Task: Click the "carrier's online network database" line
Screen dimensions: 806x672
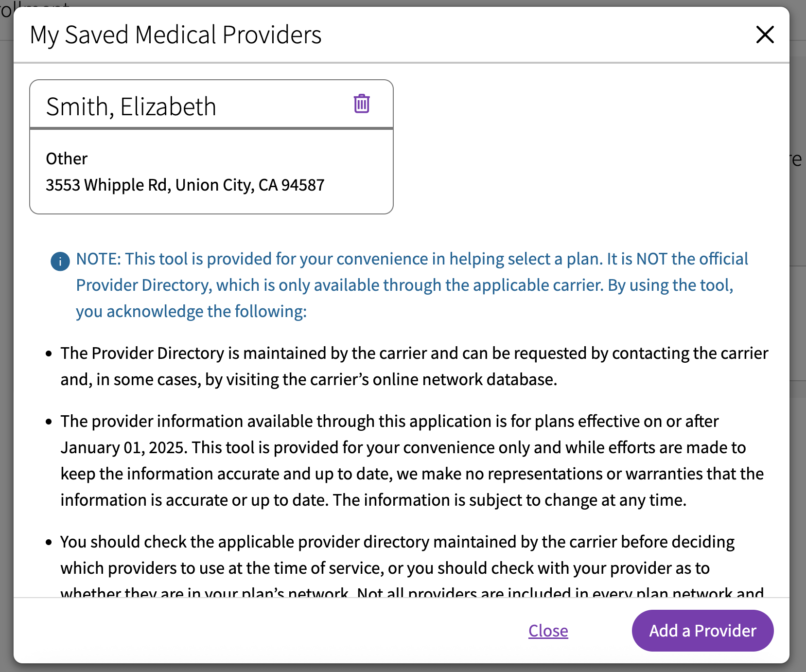Action: (x=308, y=380)
